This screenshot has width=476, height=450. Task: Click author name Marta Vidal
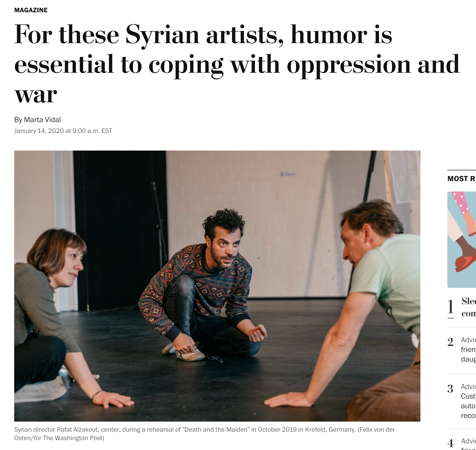pyautogui.click(x=42, y=120)
